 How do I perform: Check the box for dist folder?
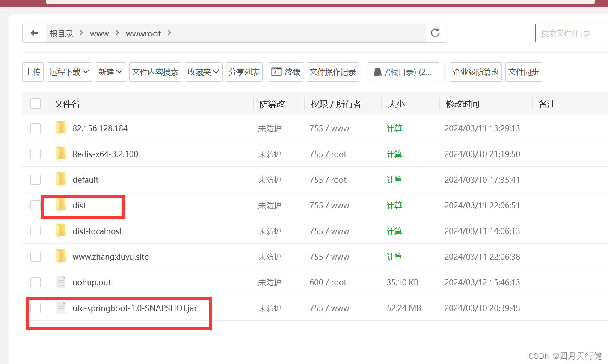(x=36, y=205)
